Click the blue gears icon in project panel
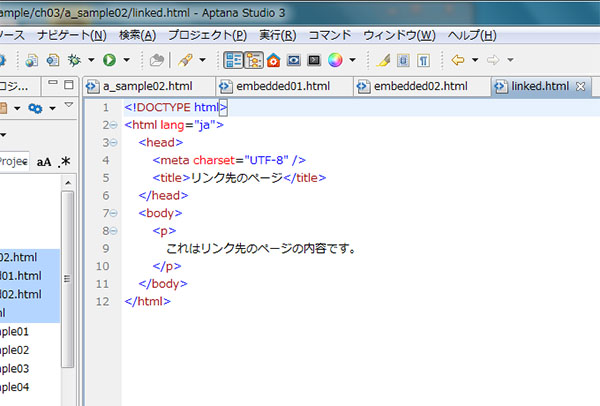Image resolution: width=600 pixels, height=406 pixels. click(x=35, y=109)
